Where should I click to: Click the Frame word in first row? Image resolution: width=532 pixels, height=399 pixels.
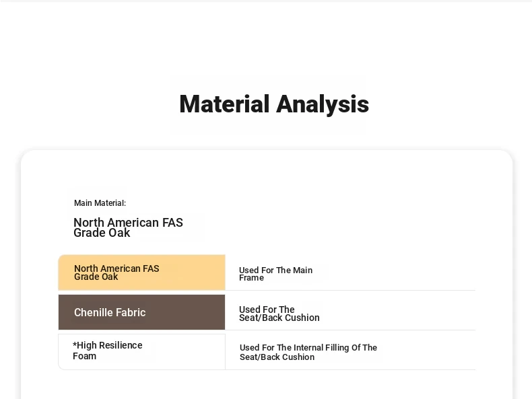[251, 278]
